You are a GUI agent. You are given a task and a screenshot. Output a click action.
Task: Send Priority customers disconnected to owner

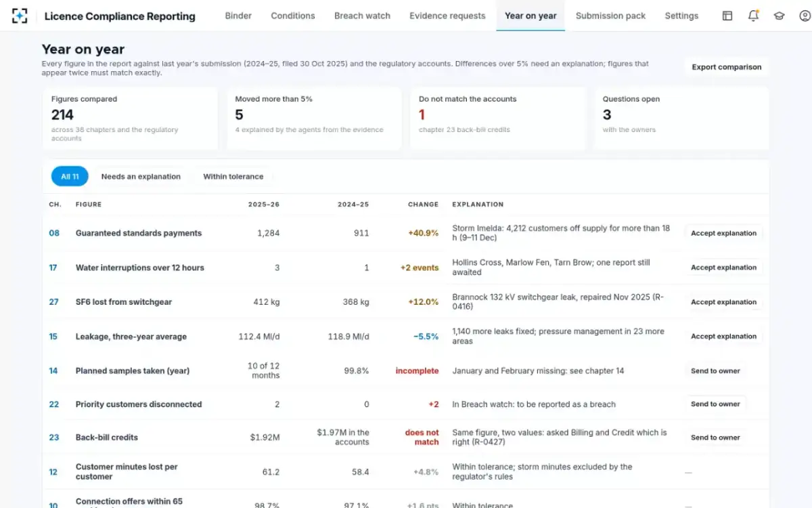click(x=715, y=404)
